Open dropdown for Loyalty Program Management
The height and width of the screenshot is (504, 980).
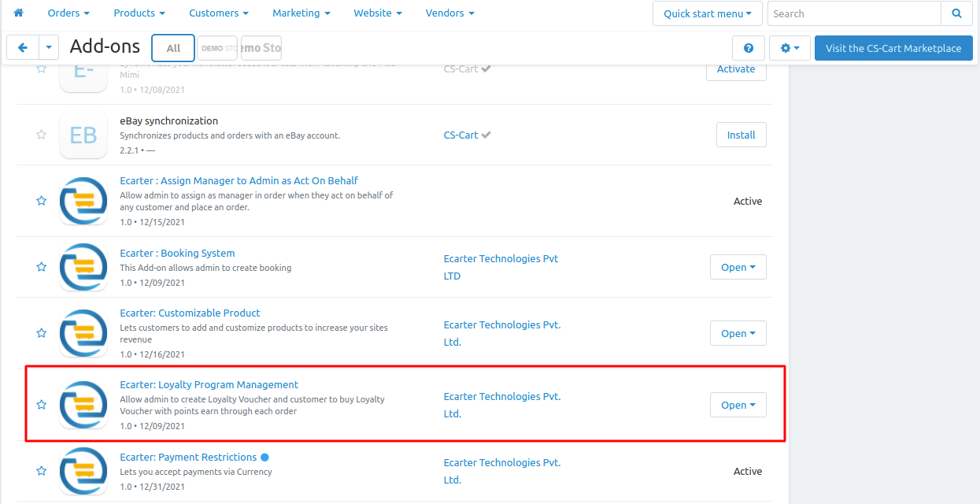pos(738,405)
